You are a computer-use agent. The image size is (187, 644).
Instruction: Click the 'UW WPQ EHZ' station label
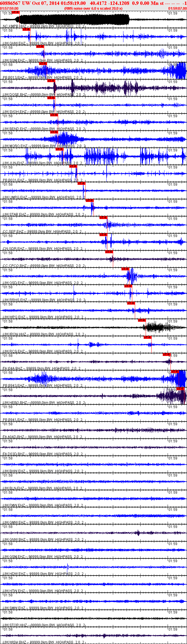coord(14,317)
